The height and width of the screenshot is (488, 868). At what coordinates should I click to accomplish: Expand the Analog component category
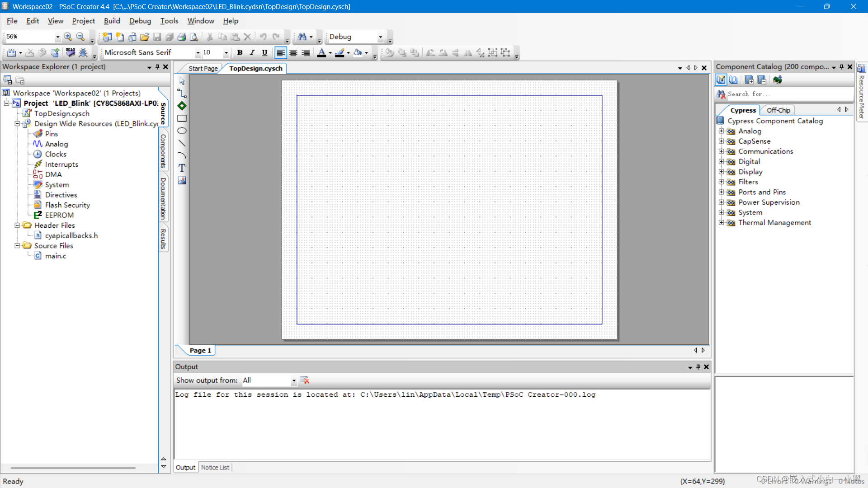point(722,131)
